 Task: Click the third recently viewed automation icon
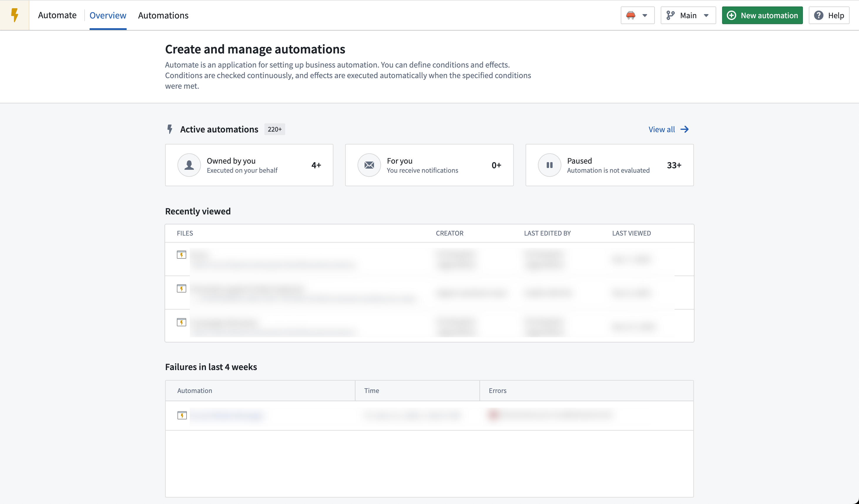[181, 322]
